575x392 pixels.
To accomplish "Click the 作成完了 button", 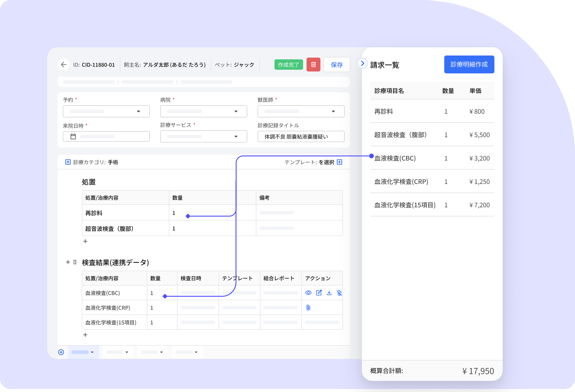I will tap(289, 65).
